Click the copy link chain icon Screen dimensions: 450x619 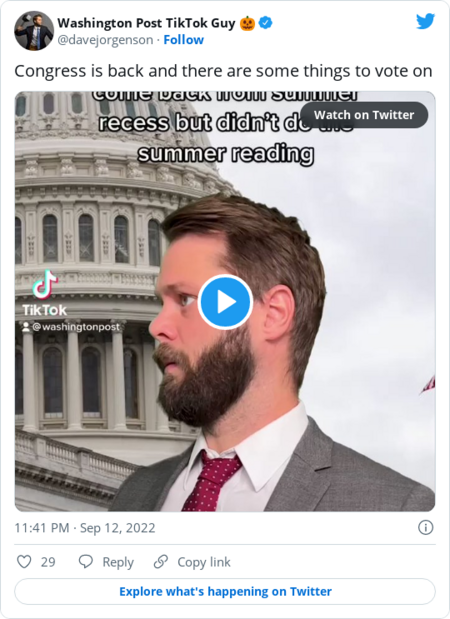(161, 561)
